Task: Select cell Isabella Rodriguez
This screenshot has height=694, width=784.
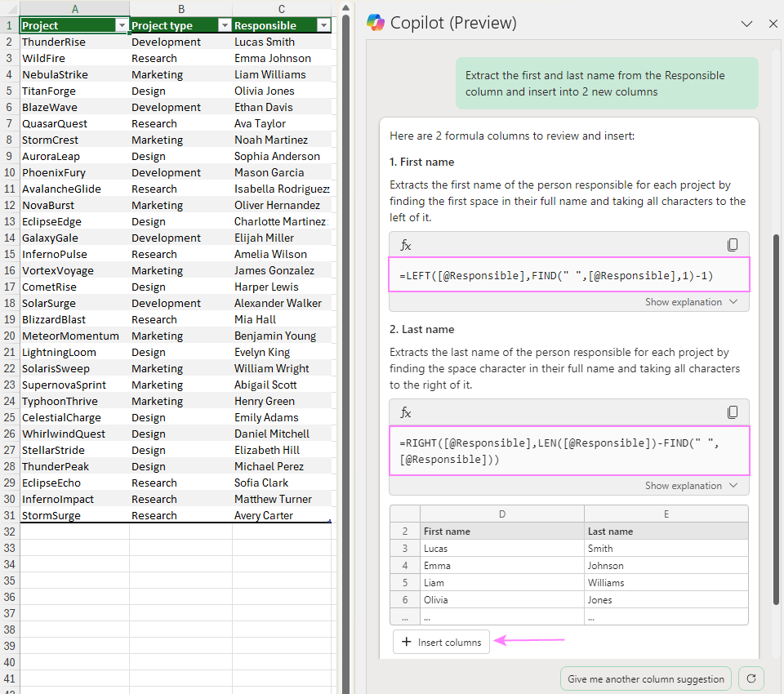Action: pos(282,189)
